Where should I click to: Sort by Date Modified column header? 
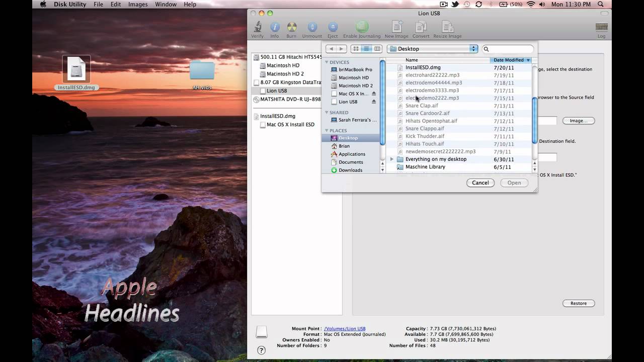[x=511, y=60]
